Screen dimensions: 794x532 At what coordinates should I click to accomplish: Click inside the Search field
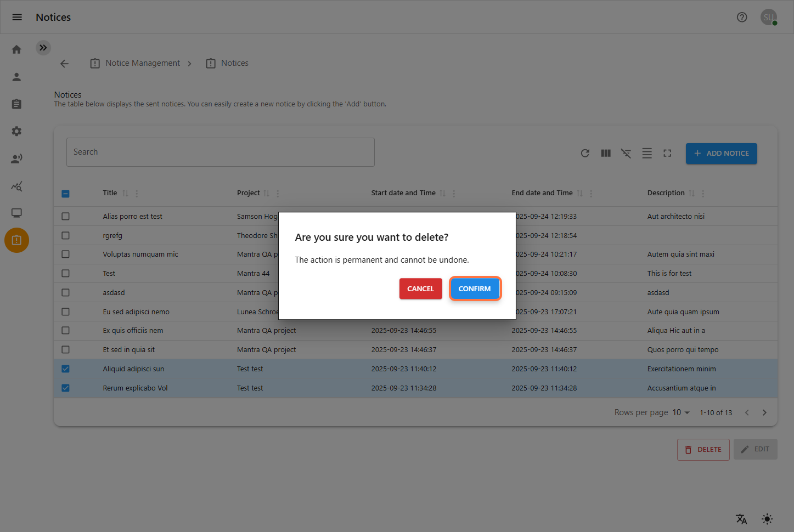219,152
